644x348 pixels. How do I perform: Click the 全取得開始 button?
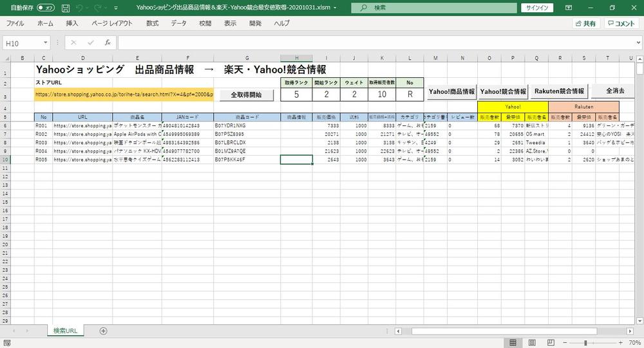click(x=247, y=95)
